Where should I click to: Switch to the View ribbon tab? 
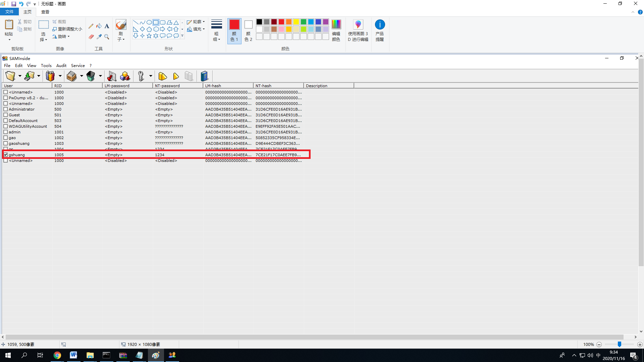(x=45, y=12)
